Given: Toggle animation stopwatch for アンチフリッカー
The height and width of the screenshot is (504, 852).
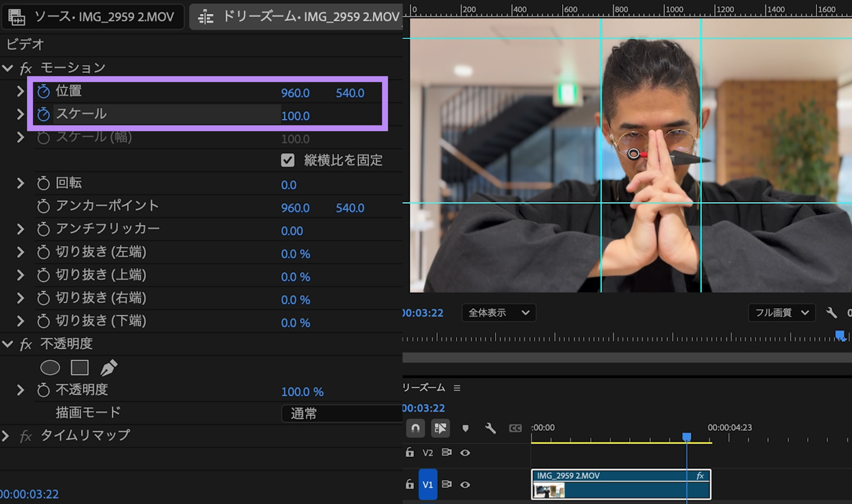Looking at the screenshot, I should tap(43, 230).
